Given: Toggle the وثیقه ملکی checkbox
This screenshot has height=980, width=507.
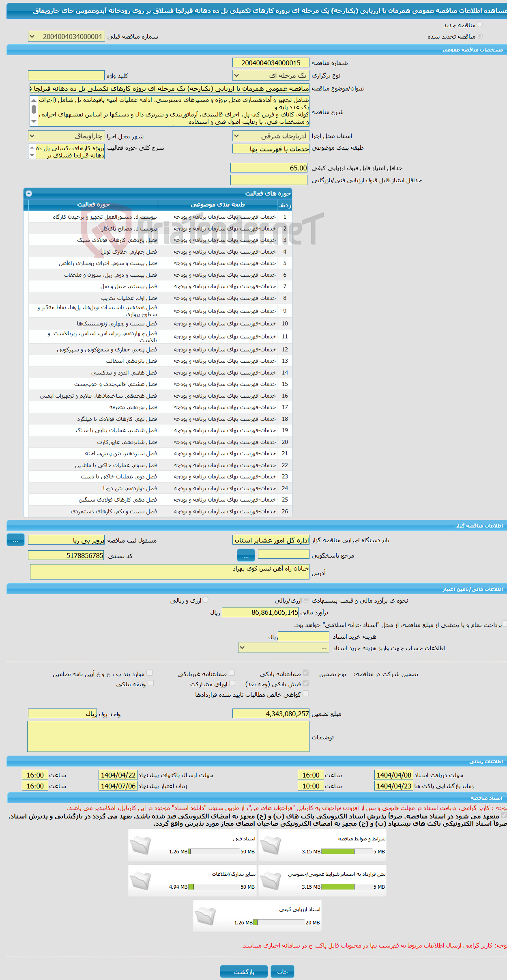Looking at the screenshot, I should tap(150, 683).
